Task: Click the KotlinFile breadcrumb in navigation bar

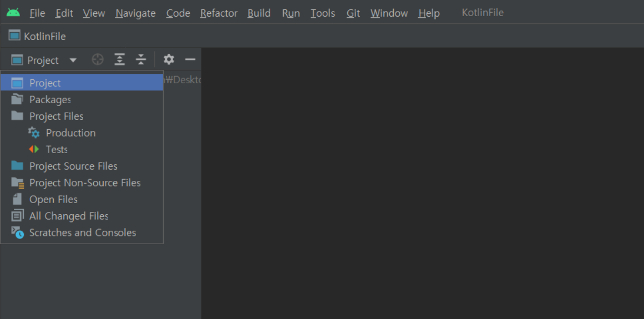Action: [45, 37]
